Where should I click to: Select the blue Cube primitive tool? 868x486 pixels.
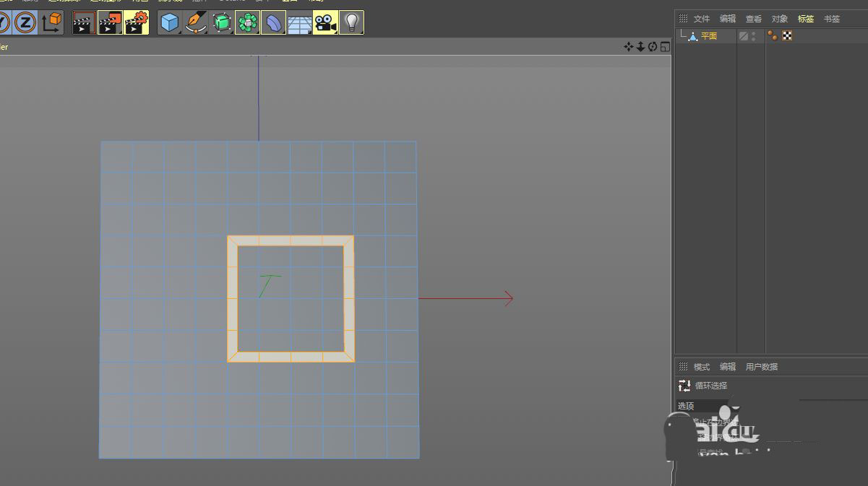[170, 23]
